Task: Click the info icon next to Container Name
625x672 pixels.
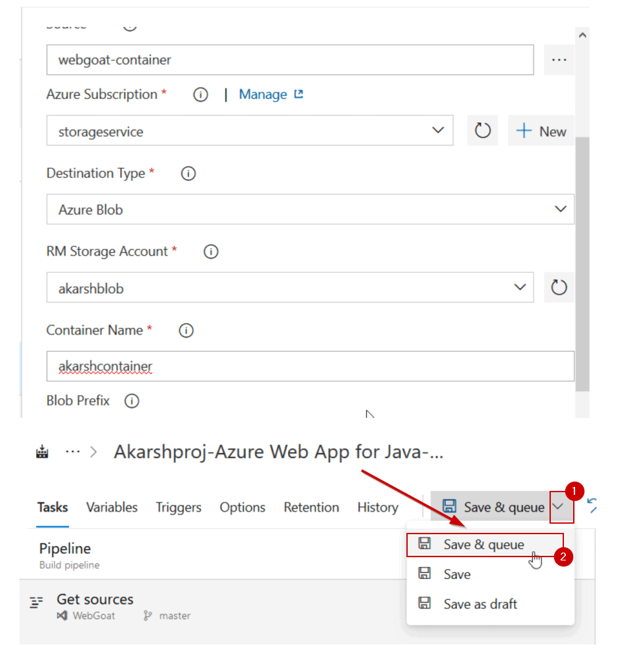Action: click(x=186, y=331)
